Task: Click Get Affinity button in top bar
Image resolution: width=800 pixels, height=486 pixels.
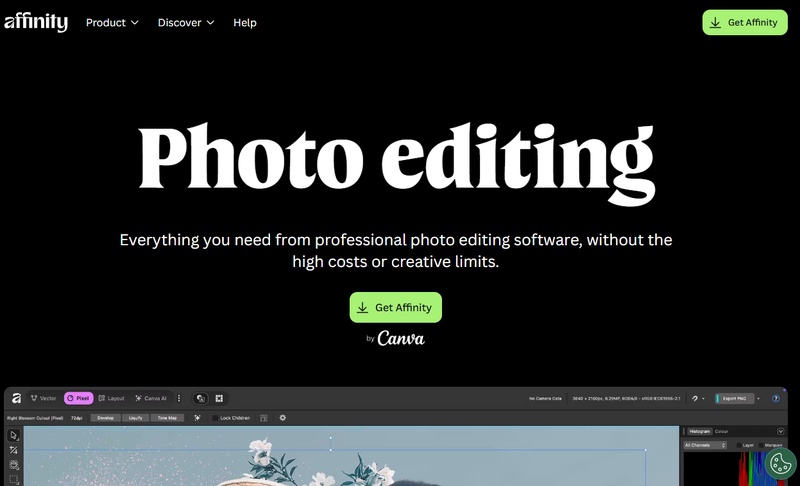Action: click(x=745, y=22)
